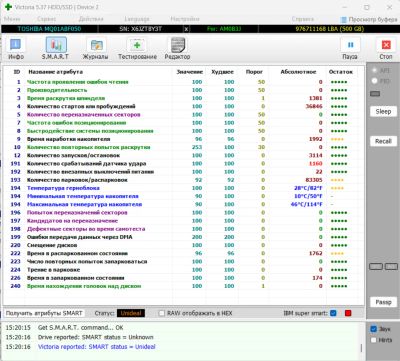Click the Passp button
Image resolution: width=400 pixels, height=361 pixels.
pyautogui.click(x=383, y=302)
